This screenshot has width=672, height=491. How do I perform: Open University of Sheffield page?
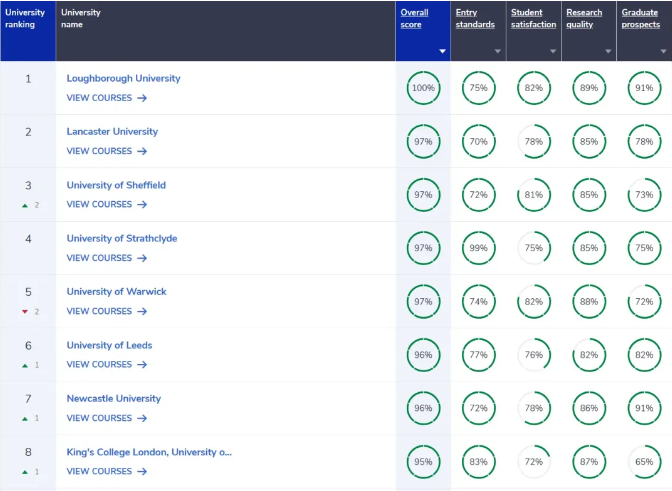click(116, 185)
